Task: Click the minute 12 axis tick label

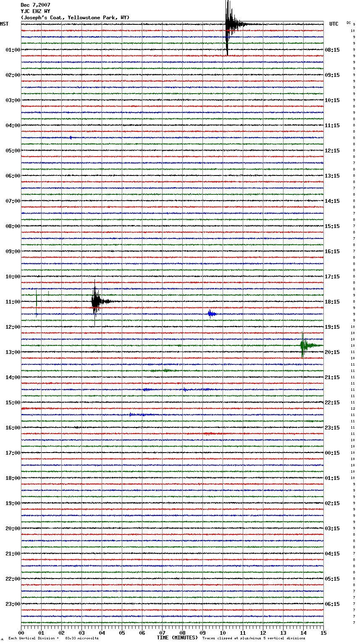Action: tap(263, 633)
